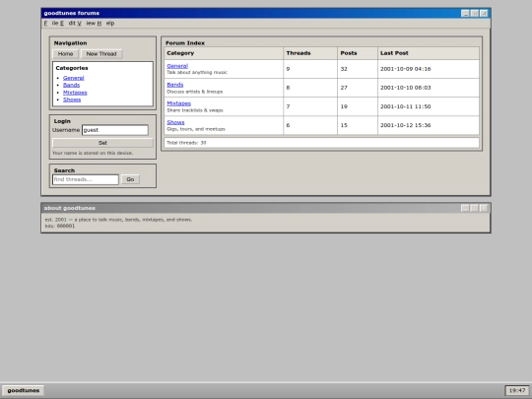Click the 'hits: 000001' counter text
The width and height of the screenshot is (532, 399).
[60, 226]
